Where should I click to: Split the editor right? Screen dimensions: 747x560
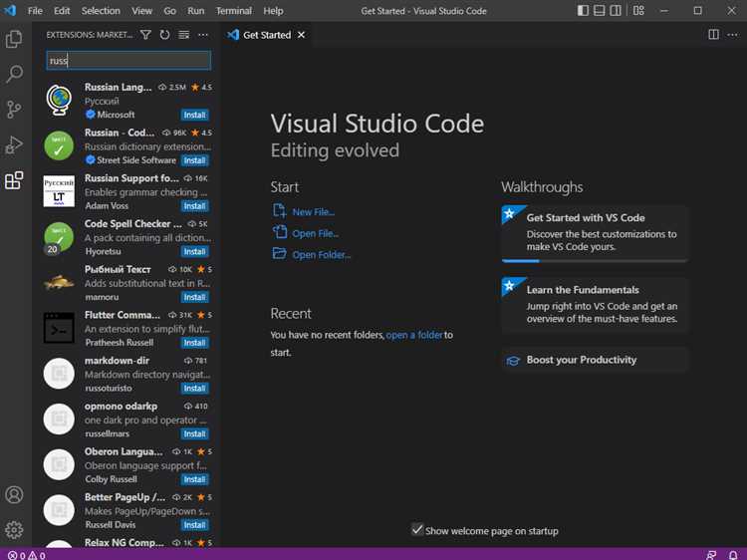pyautogui.click(x=714, y=34)
